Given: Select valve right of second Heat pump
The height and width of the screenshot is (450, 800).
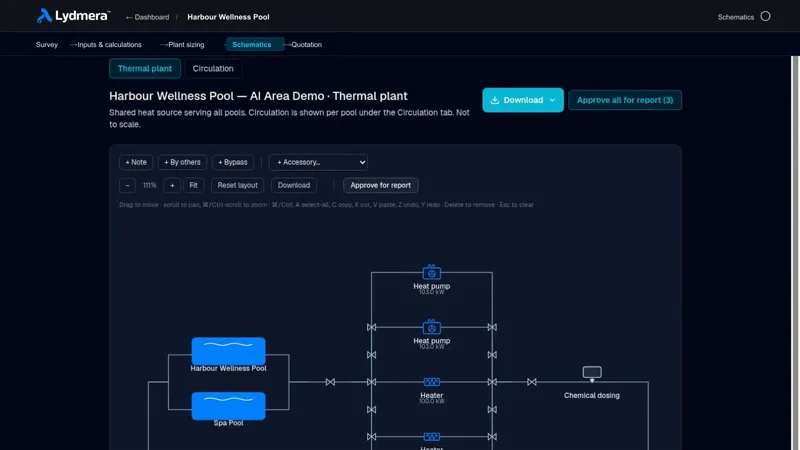Looking at the screenshot, I should pyautogui.click(x=492, y=327).
